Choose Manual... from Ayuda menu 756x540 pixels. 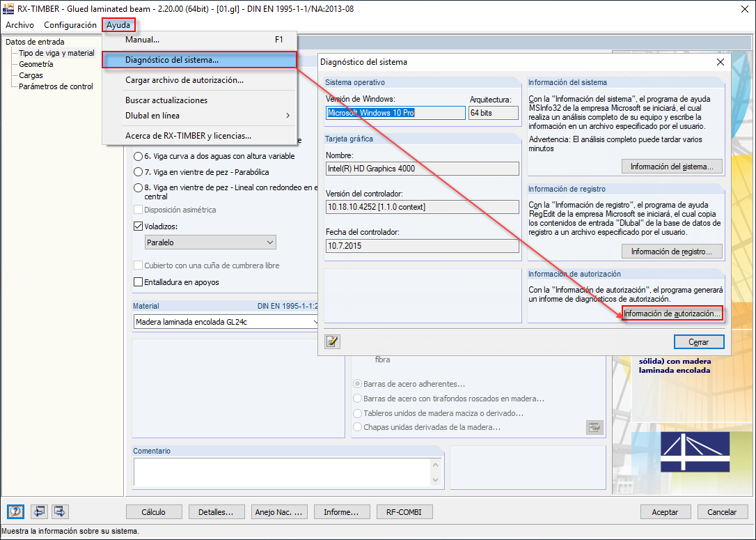pos(200,40)
